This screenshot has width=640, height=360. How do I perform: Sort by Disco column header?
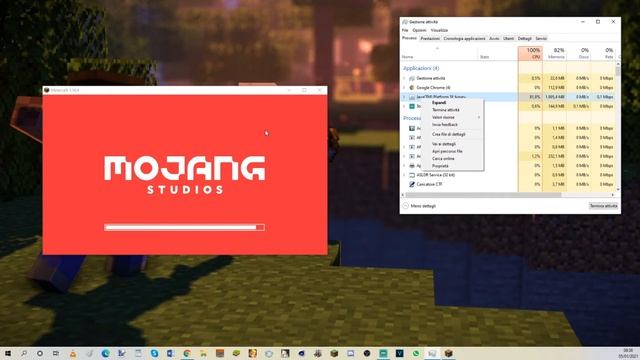pyautogui.click(x=578, y=53)
